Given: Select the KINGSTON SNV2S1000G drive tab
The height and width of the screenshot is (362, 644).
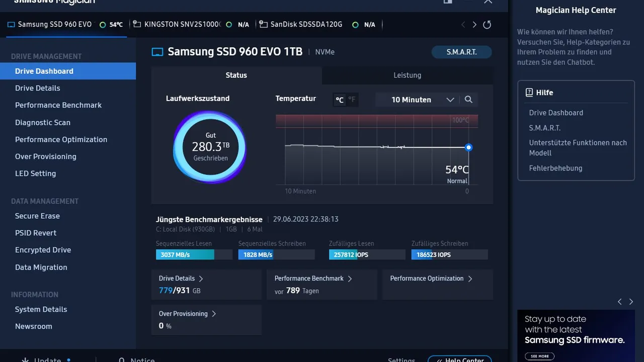Looking at the screenshot, I should click(x=191, y=24).
